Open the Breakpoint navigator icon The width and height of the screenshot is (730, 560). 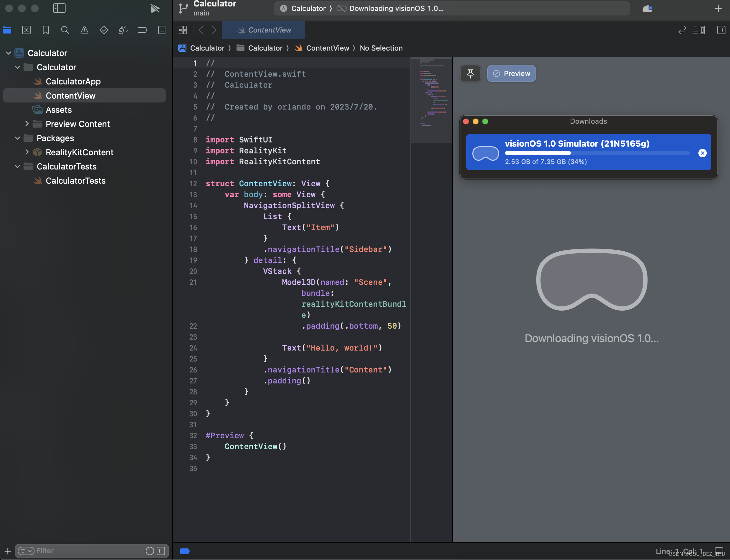pyautogui.click(x=143, y=30)
